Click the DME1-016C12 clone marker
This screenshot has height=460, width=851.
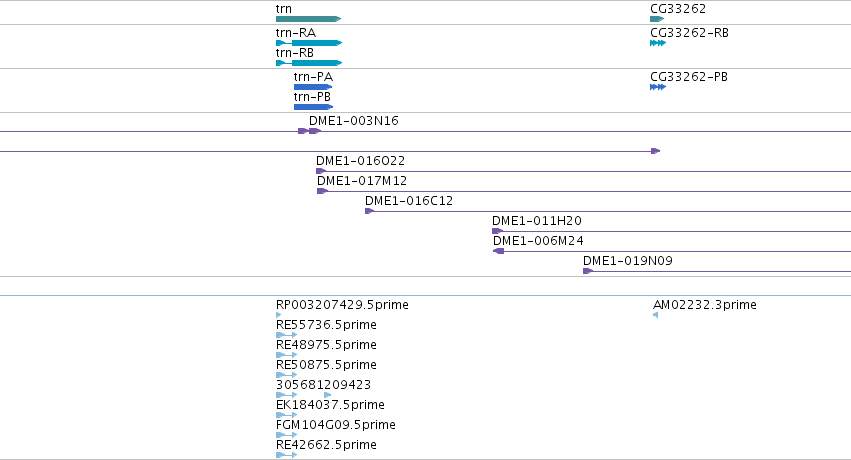coord(370,211)
